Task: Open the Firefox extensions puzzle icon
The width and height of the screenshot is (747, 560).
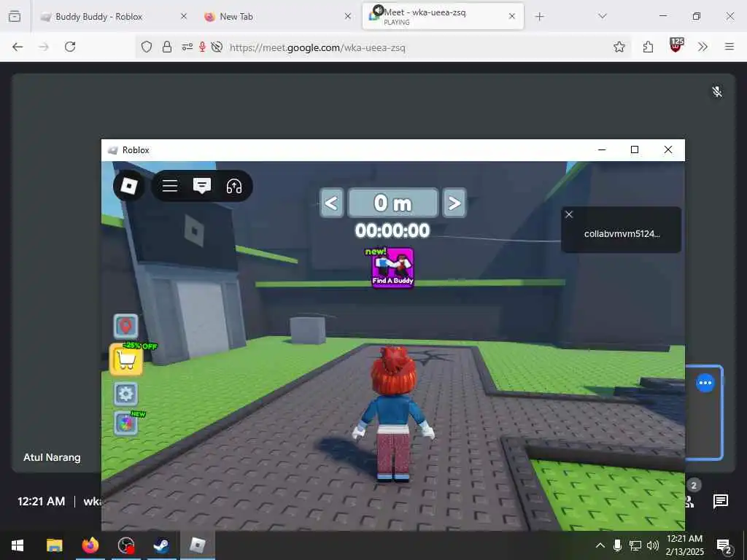Action: click(648, 47)
